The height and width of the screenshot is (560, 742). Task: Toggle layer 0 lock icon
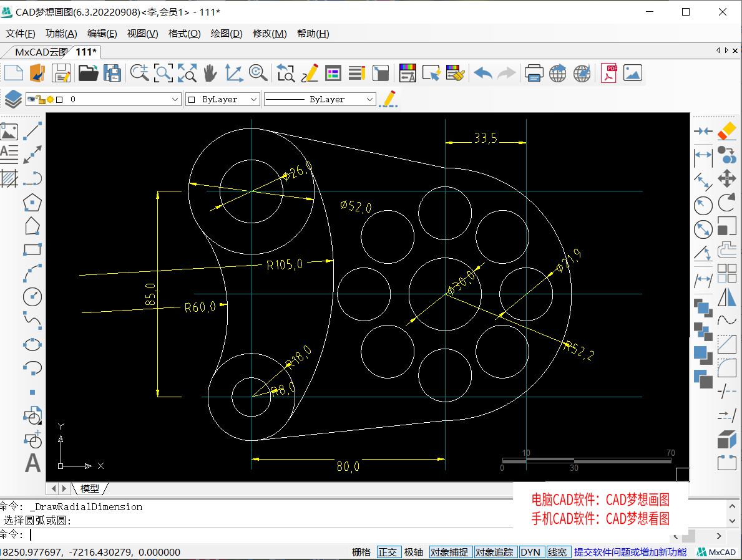pyautogui.click(x=41, y=99)
